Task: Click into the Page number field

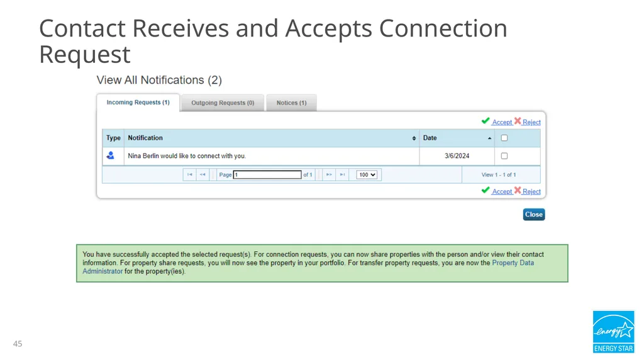Action: click(267, 174)
